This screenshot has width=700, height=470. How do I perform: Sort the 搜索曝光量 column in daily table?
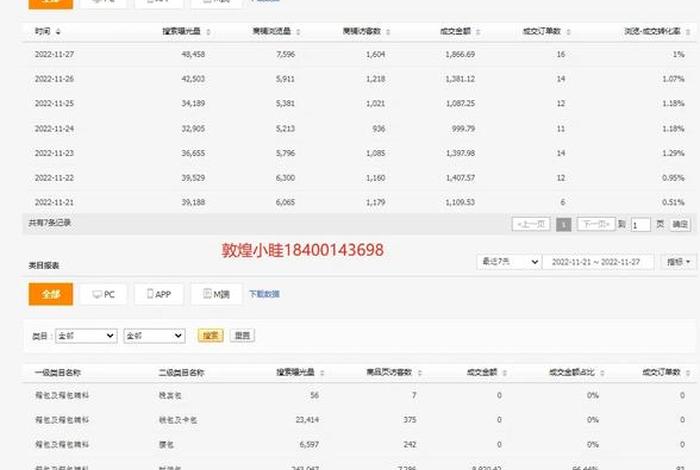pos(208,32)
